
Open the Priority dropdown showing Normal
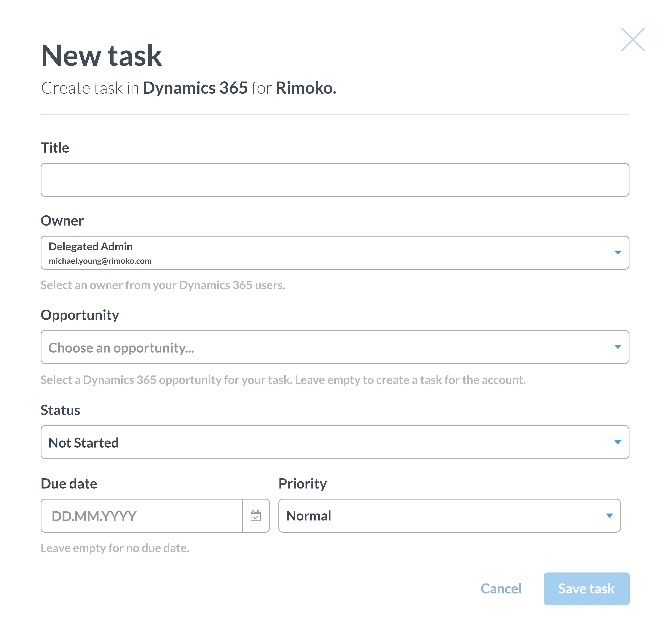click(449, 516)
